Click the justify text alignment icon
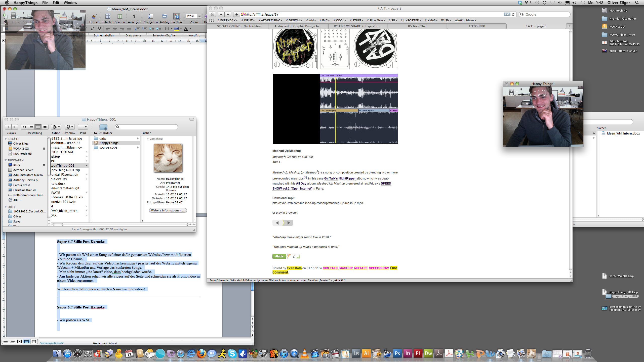This screenshot has width=644, height=362. point(129,29)
